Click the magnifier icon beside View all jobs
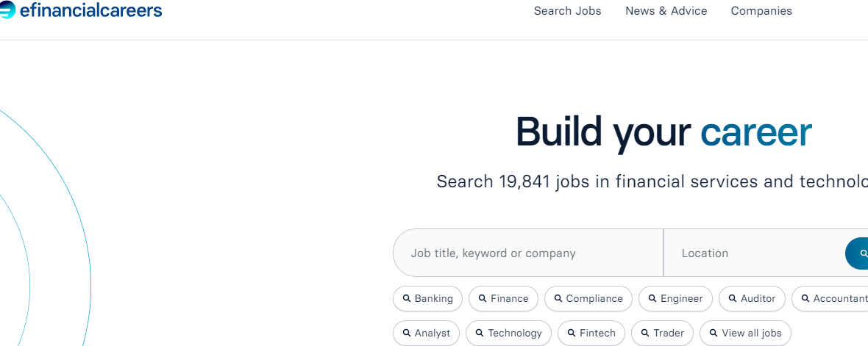This screenshot has height=346, width=868. click(714, 333)
